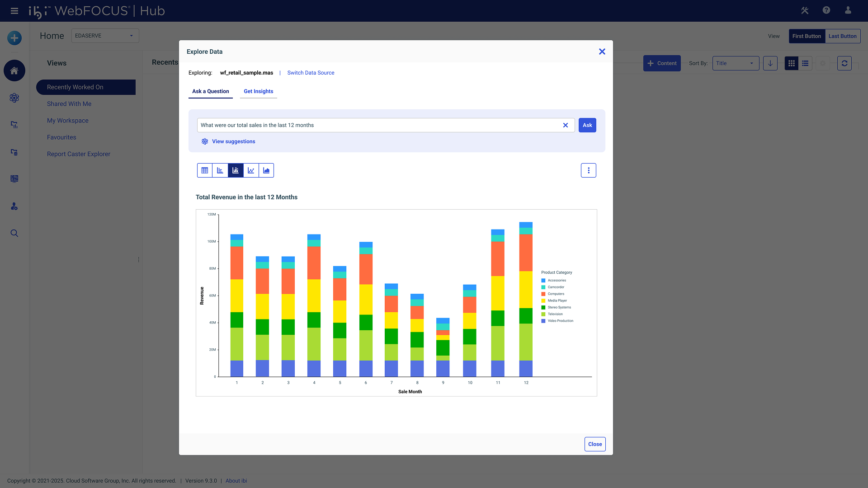This screenshot has width=868, height=488.
Task: Clear the question text field
Action: tap(565, 125)
